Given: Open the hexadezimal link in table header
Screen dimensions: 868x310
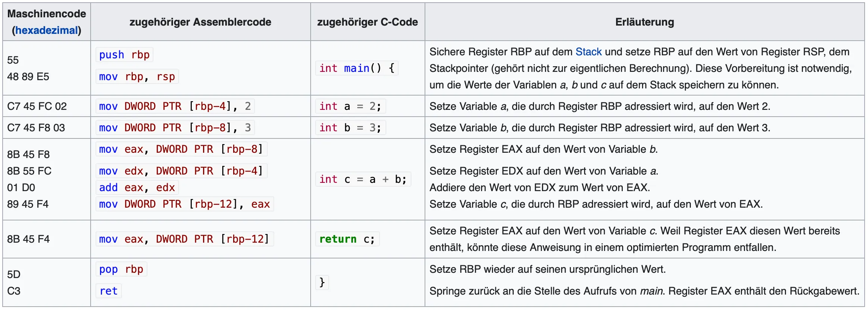Looking at the screenshot, I should click(x=47, y=30).
